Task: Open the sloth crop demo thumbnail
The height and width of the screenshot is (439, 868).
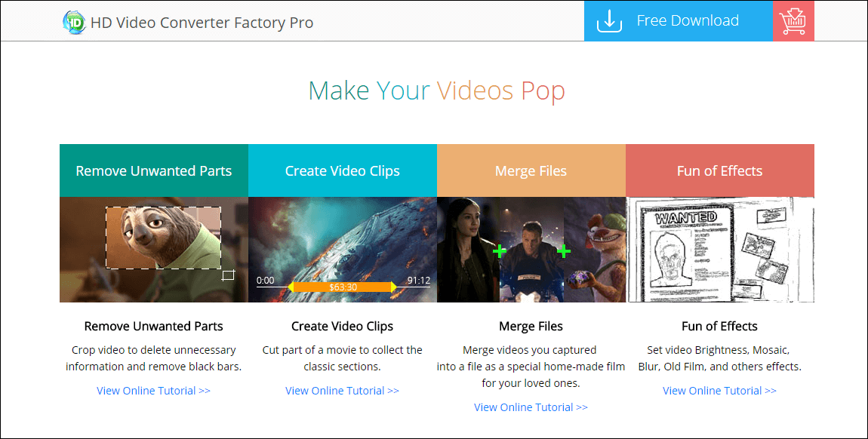Action: point(154,250)
